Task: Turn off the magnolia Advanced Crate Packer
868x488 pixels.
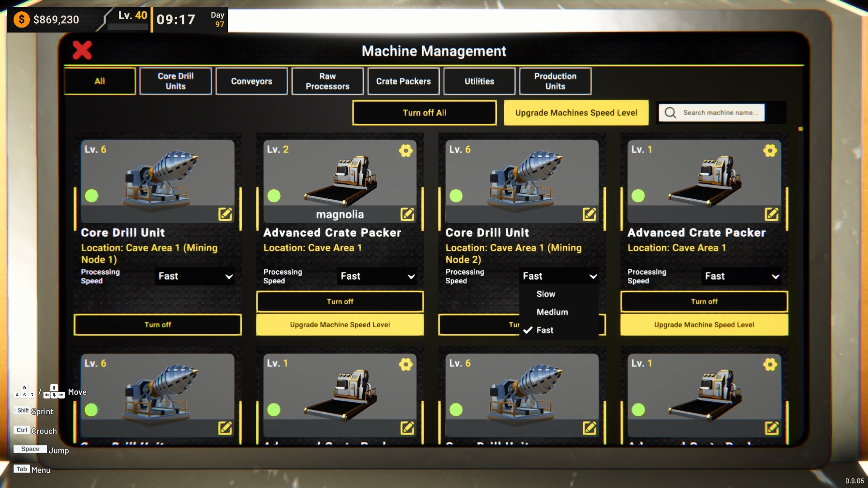Action: (340, 301)
